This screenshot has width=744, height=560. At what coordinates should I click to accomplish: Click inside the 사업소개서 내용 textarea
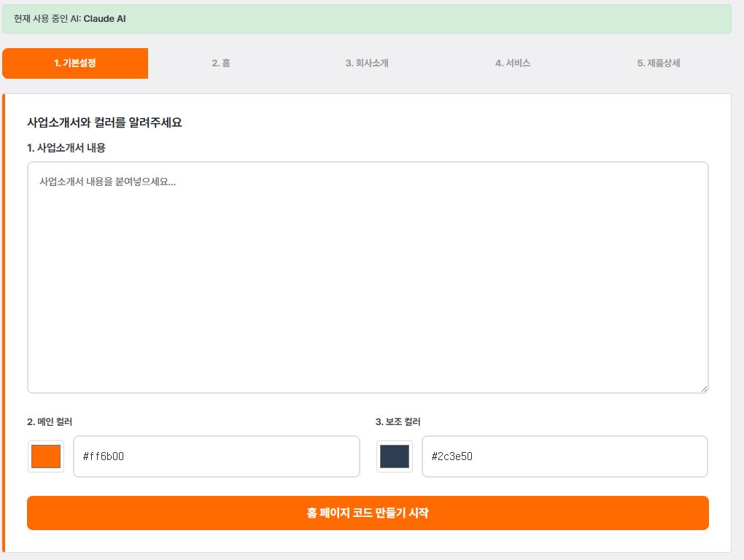pos(368,277)
